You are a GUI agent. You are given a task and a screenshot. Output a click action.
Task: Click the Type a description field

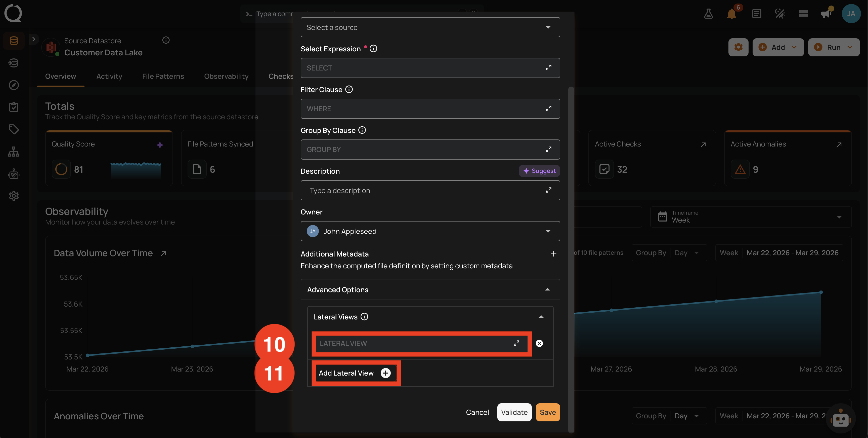430,190
